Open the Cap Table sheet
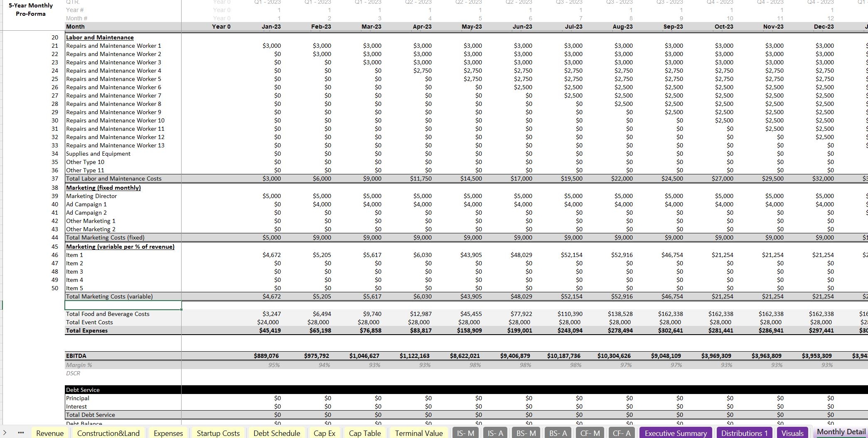The width and height of the screenshot is (868, 438). (365, 433)
